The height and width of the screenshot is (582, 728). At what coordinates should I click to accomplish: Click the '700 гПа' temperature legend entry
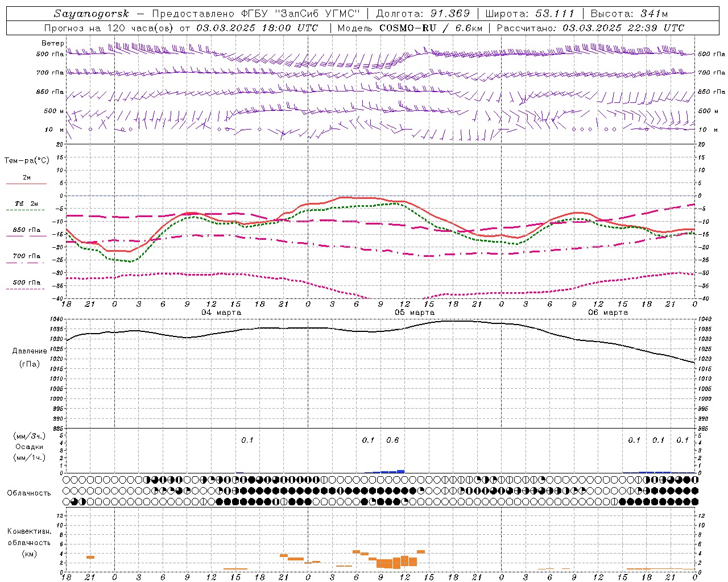point(27,256)
